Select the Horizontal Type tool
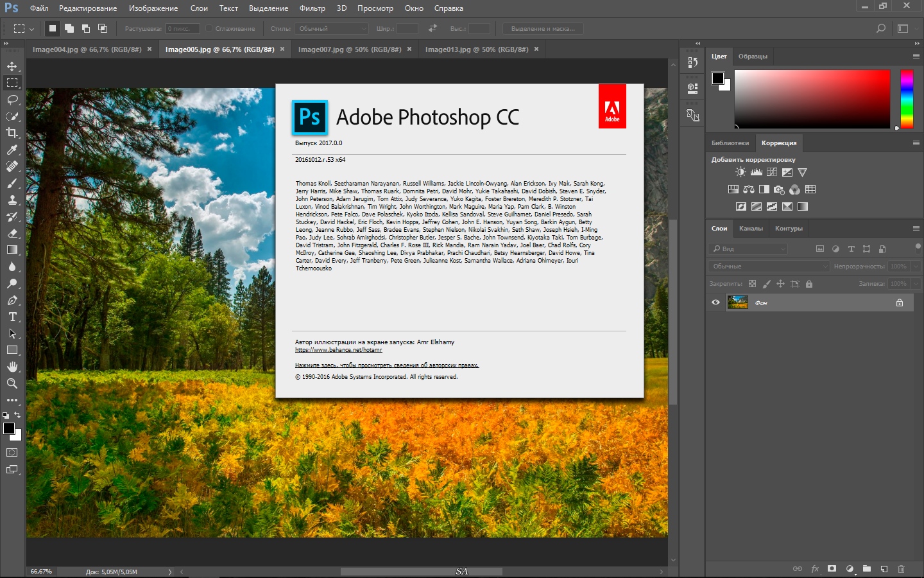924x578 pixels. coord(12,317)
